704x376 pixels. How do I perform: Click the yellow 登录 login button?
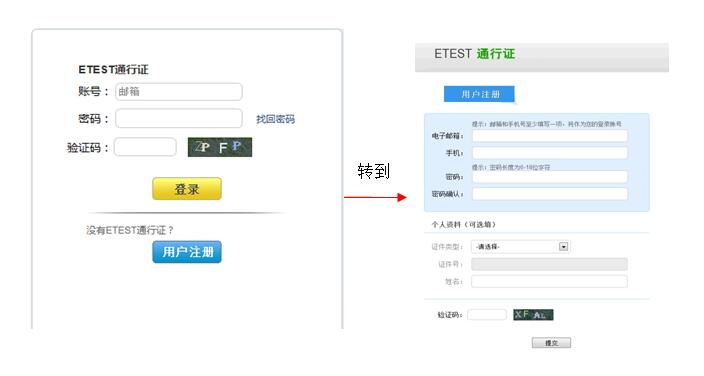[187, 189]
